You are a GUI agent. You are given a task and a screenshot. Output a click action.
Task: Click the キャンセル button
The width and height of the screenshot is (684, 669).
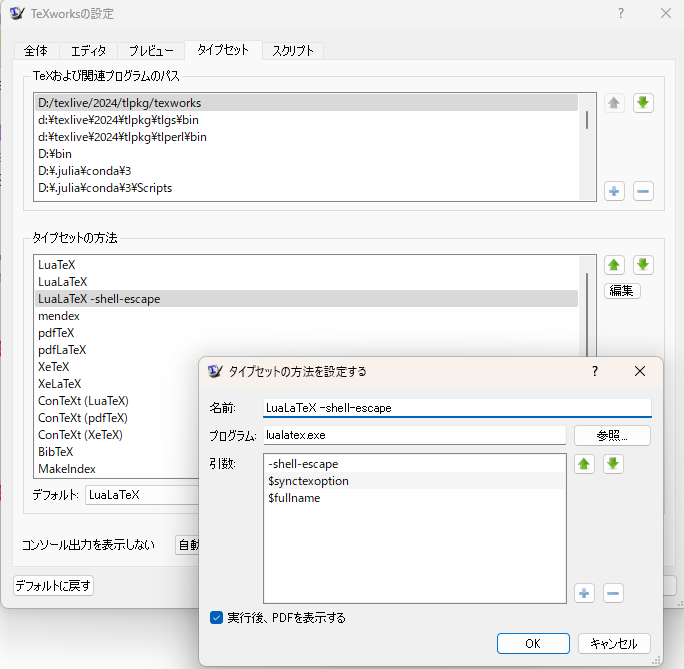point(614,644)
